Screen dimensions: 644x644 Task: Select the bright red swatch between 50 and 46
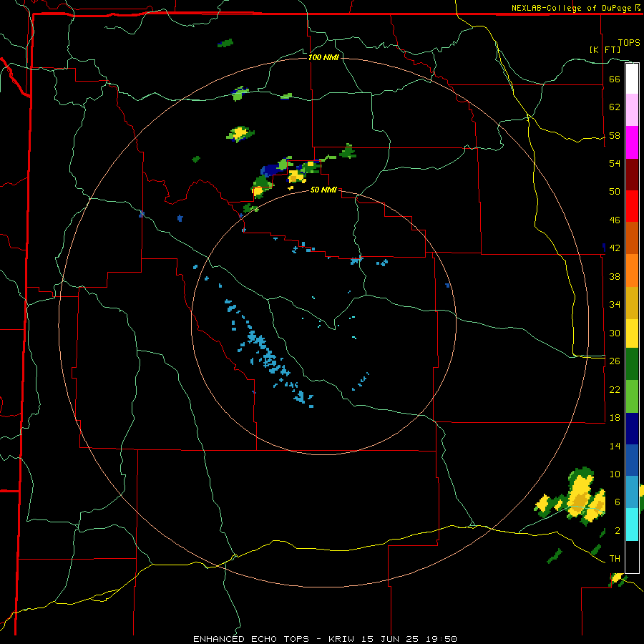coord(632,206)
